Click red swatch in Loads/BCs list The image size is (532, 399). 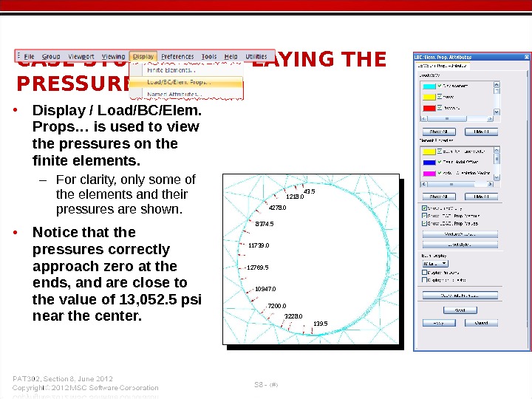point(429,108)
